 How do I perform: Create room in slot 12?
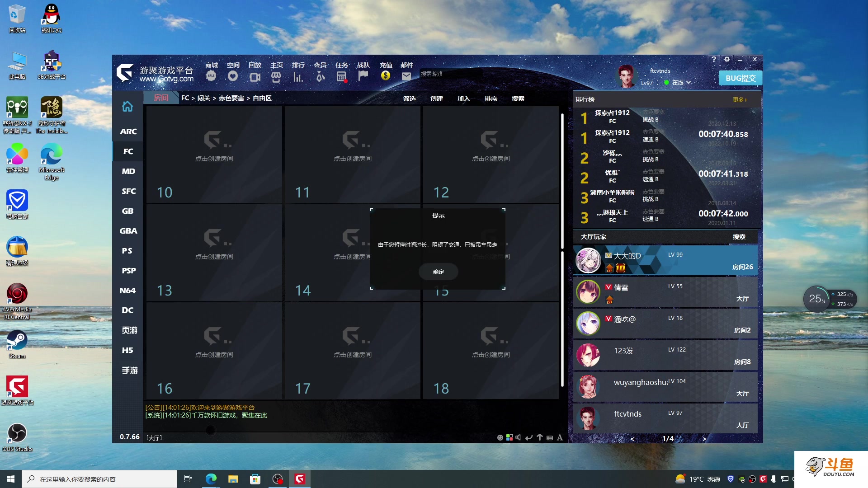(x=491, y=154)
